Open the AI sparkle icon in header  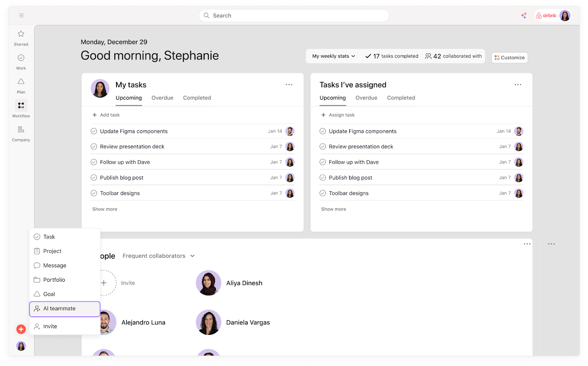click(524, 15)
